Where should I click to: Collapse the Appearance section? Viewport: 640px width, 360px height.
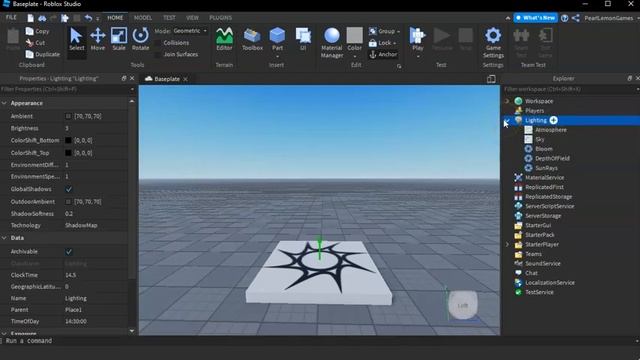point(4,103)
